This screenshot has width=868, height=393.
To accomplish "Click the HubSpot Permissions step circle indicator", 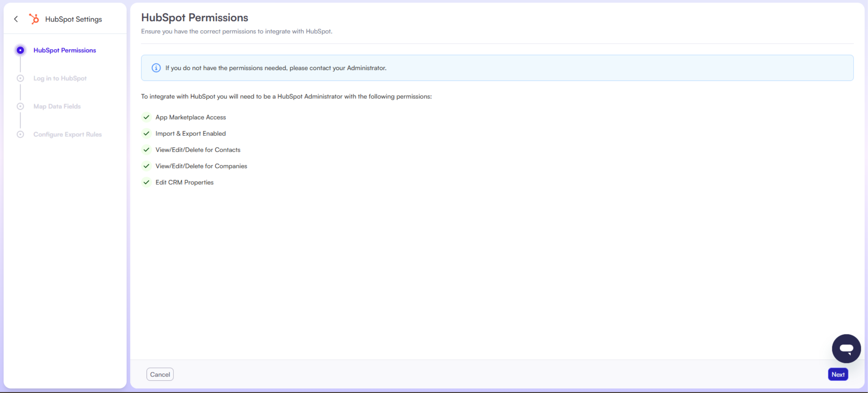I will click(20, 50).
